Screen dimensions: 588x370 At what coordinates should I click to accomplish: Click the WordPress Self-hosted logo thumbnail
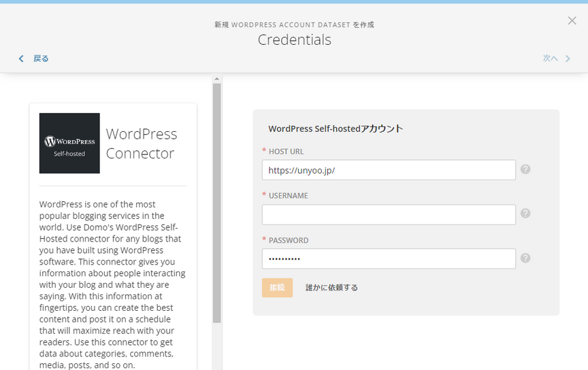click(x=69, y=144)
